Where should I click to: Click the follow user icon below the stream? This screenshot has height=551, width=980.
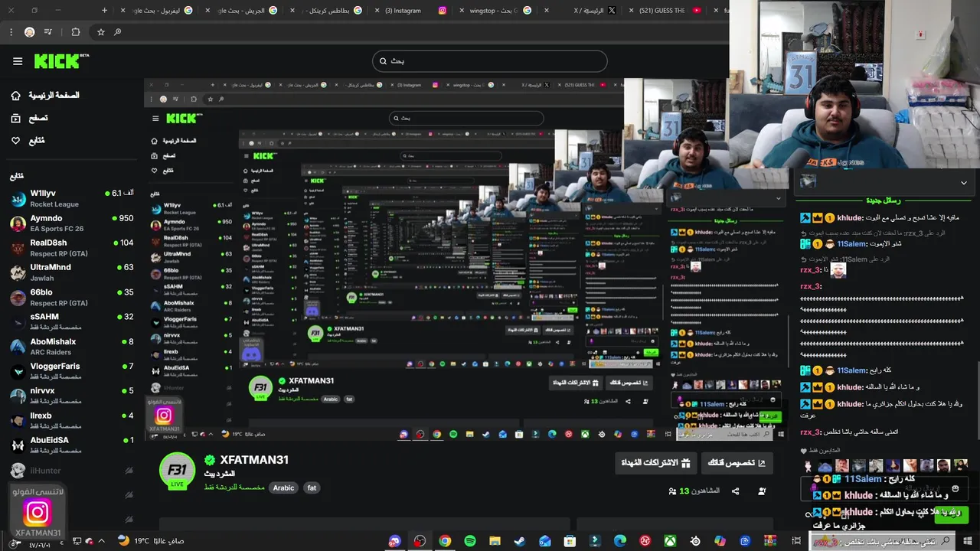click(x=762, y=491)
